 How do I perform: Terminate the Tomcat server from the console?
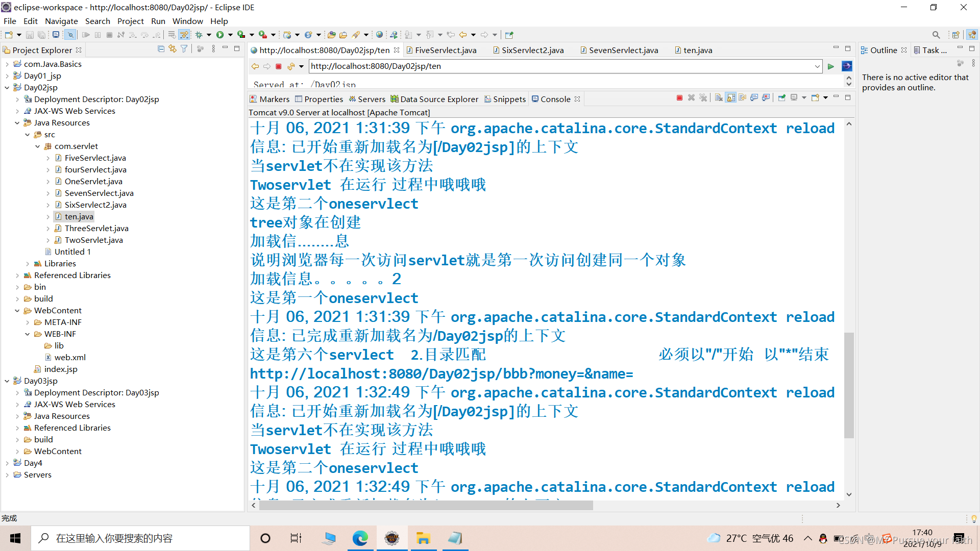(x=679, y=98)
